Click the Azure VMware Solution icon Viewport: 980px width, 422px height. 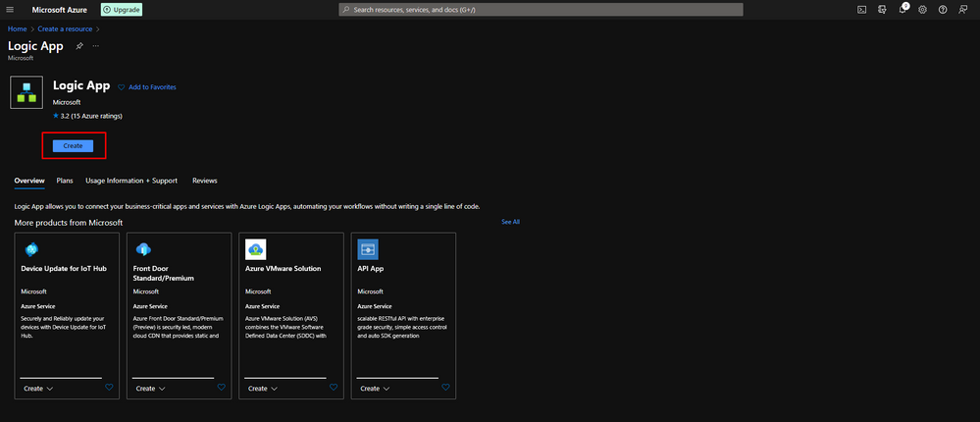coord(256,249)
